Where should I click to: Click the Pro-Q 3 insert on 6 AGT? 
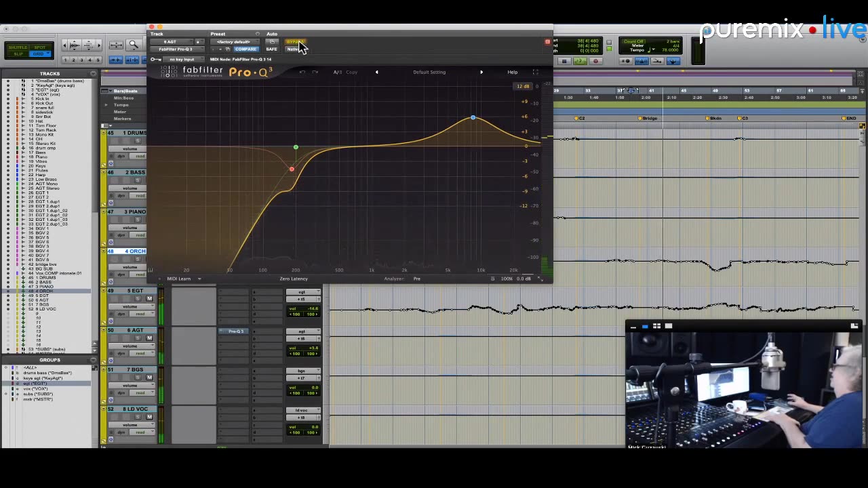coord(235,331)
